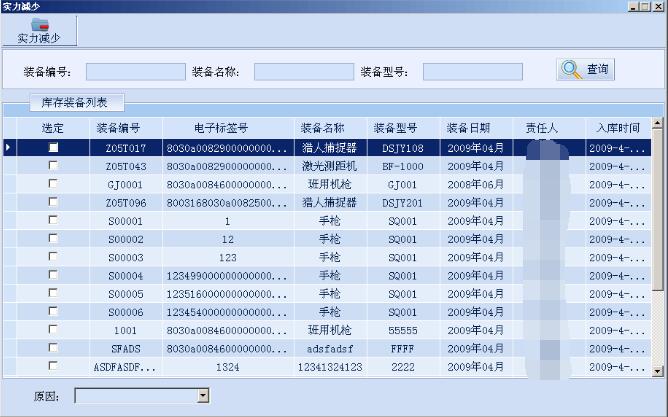The height and width of the screenshot is (417, 668).
Task: Sort by the 装备编号 column header
Action: (x=126, y=128)
